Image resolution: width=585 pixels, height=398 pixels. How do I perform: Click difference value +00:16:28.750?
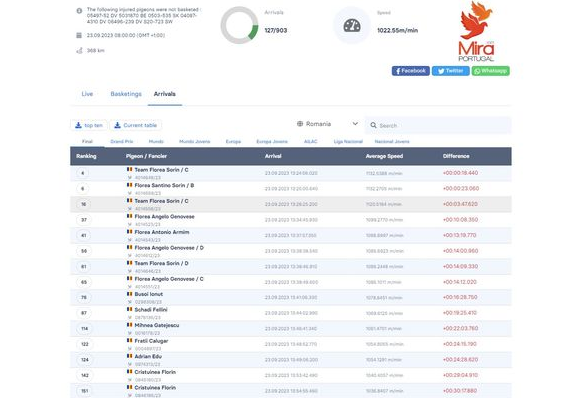(460, 297)
